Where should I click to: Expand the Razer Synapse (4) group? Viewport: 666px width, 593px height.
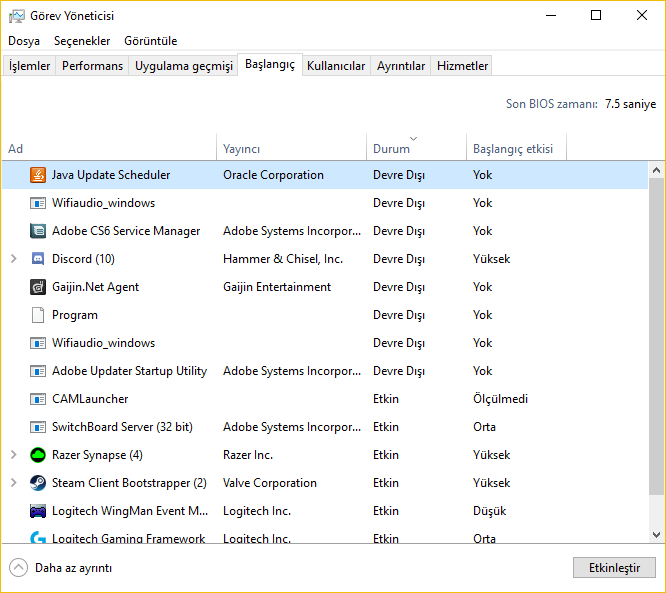[14, 455]
